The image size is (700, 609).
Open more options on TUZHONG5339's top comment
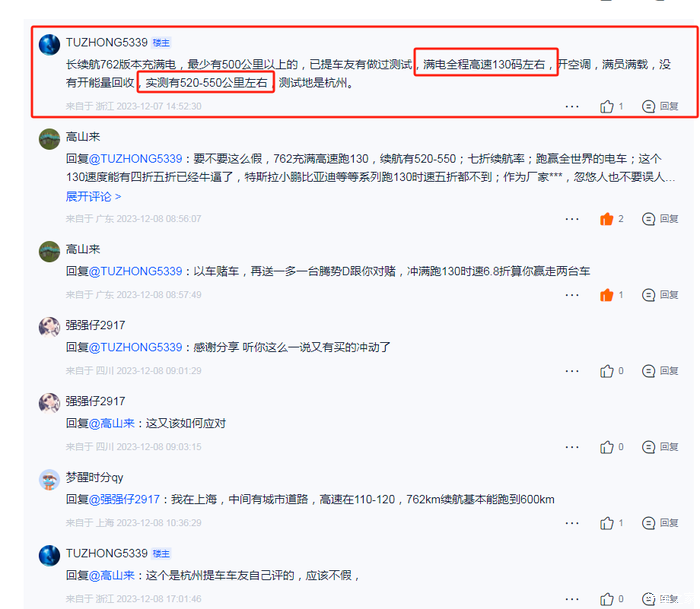[x=572, y=107]
